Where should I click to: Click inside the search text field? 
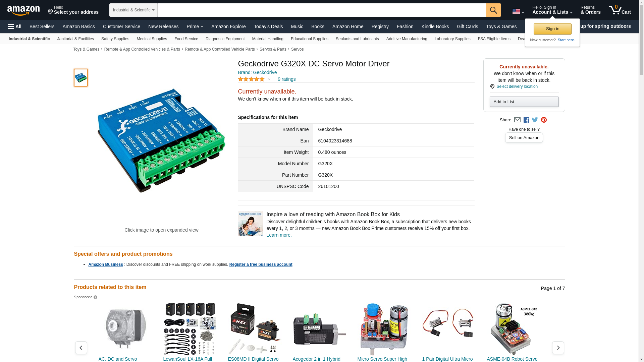(x=321, y=10)
